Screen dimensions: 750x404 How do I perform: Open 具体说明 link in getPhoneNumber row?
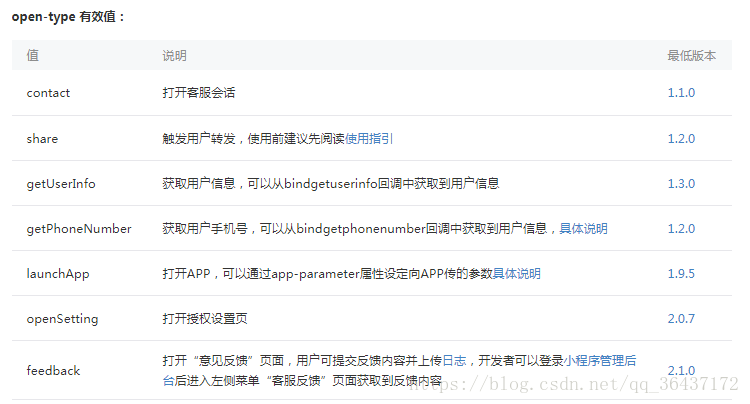coord(584,229)
